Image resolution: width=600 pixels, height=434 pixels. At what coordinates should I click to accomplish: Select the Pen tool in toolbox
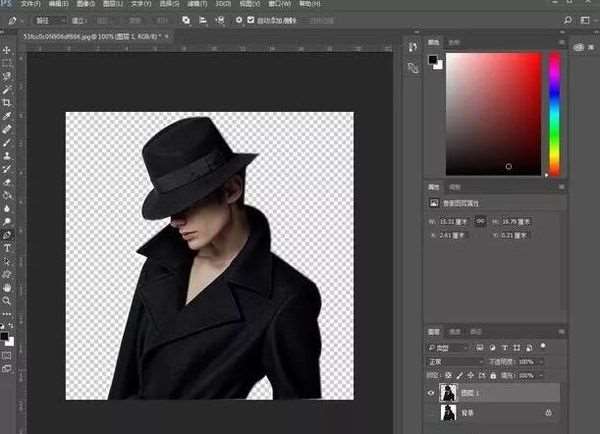coord(7,235)
